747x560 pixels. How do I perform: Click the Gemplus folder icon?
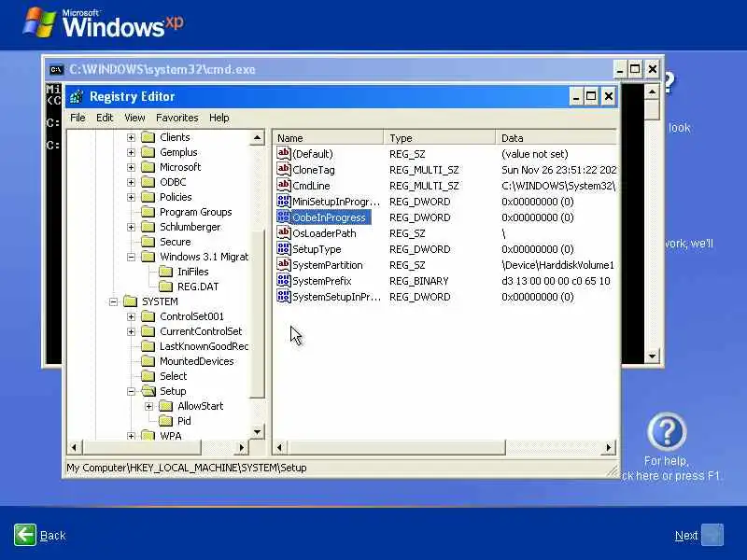pyautogui.click(x=148, y=152)
